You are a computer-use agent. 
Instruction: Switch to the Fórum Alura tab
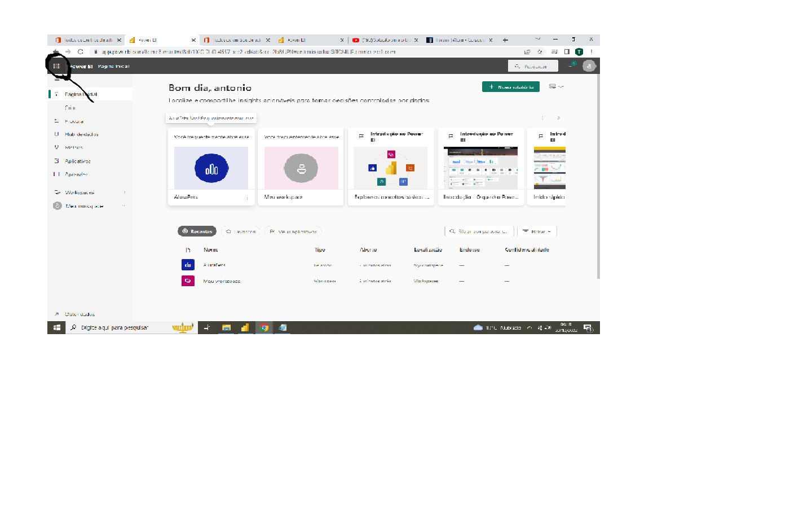(460, 40)
